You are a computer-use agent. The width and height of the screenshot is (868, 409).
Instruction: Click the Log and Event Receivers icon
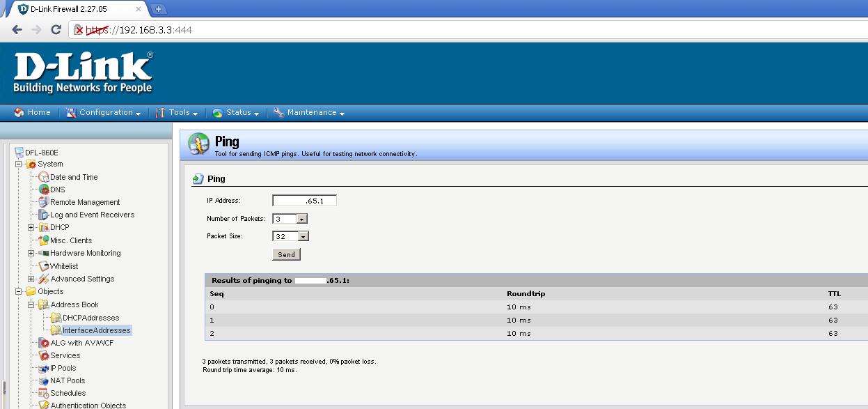[x=44, y=215]
